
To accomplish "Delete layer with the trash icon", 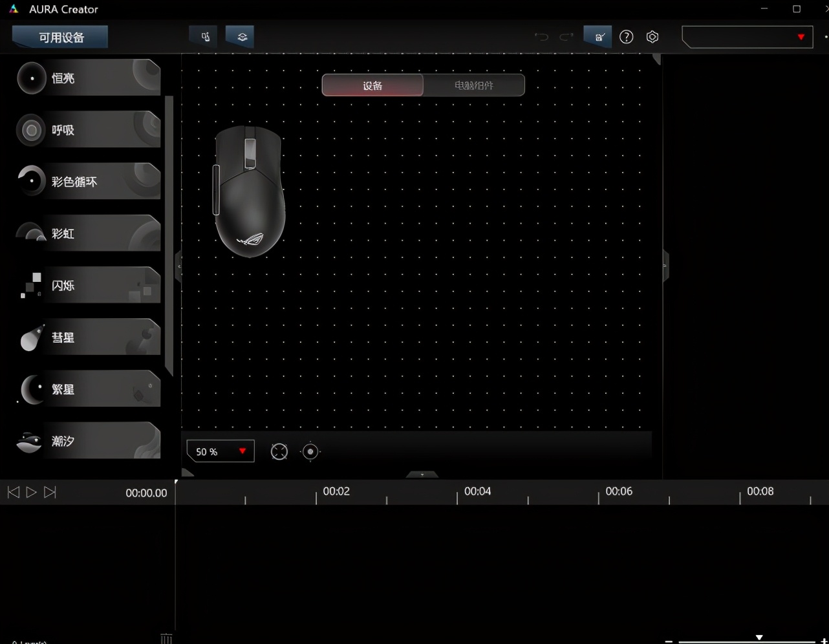I will pyautogui.click(x=166, y=639).
